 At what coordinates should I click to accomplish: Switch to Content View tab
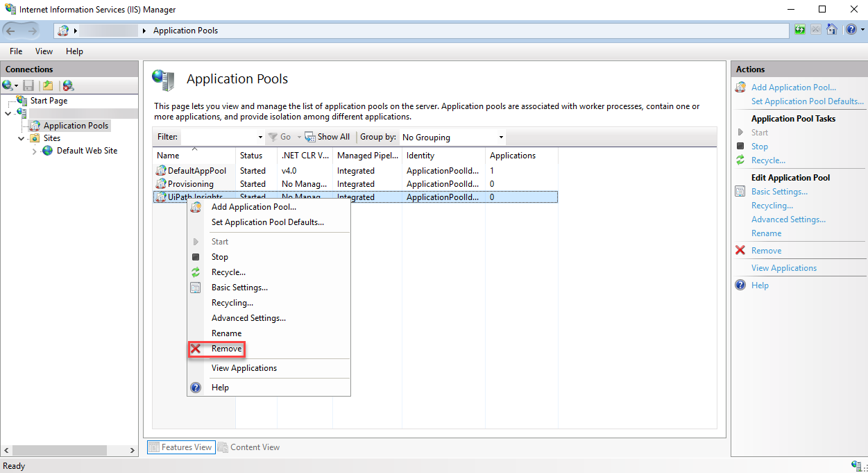[x=249, y=447]
